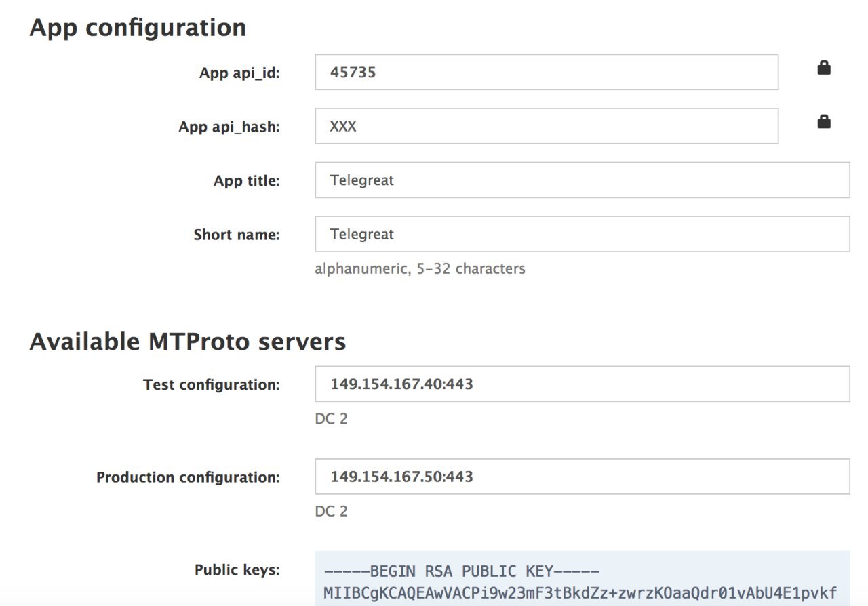Click the 'Test configuration:' label
868x606 pixels.
(x=211, y=385)
